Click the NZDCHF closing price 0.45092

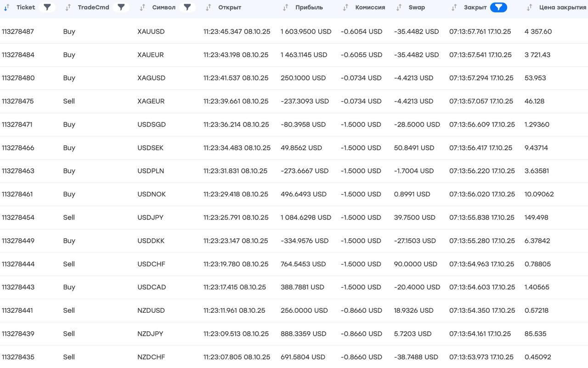coord(537,357)
